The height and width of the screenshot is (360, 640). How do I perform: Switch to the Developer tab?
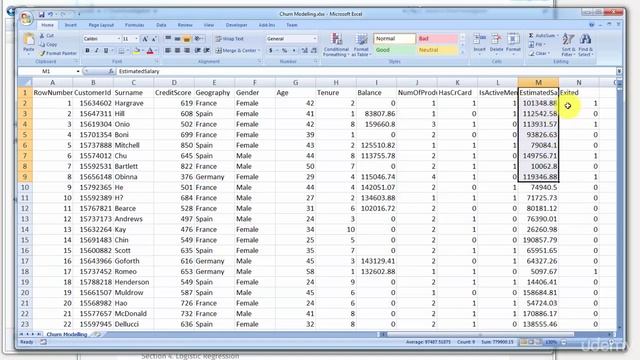236,25
